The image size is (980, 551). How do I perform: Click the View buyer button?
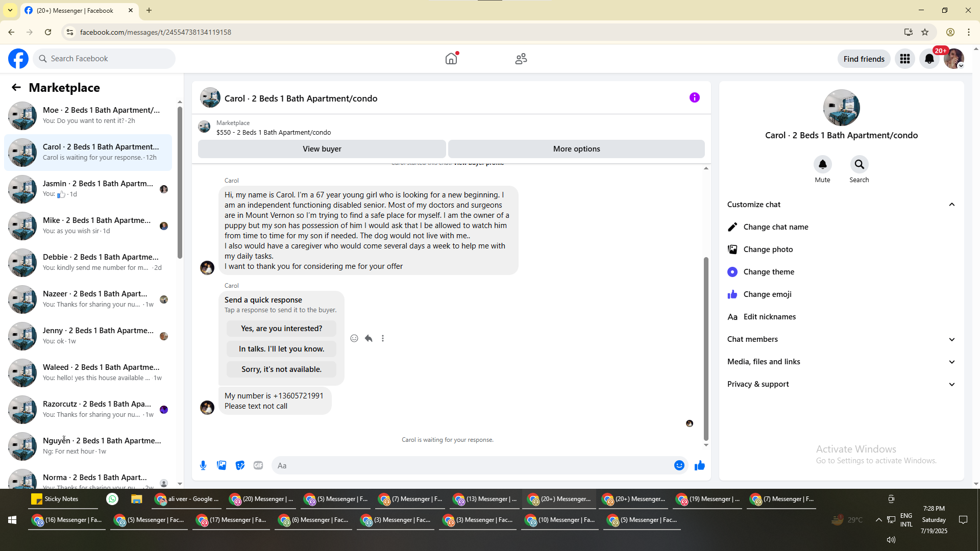(x=322, y=149)
